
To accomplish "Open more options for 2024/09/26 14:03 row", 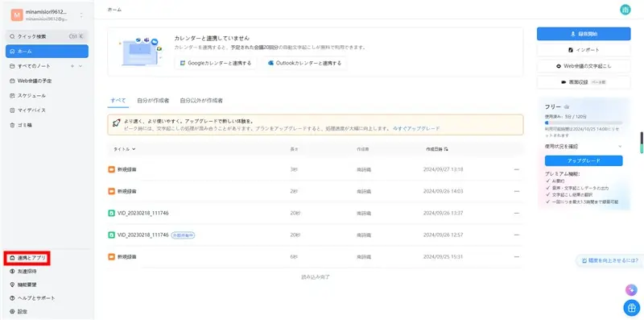I will (x=516, y=191).
